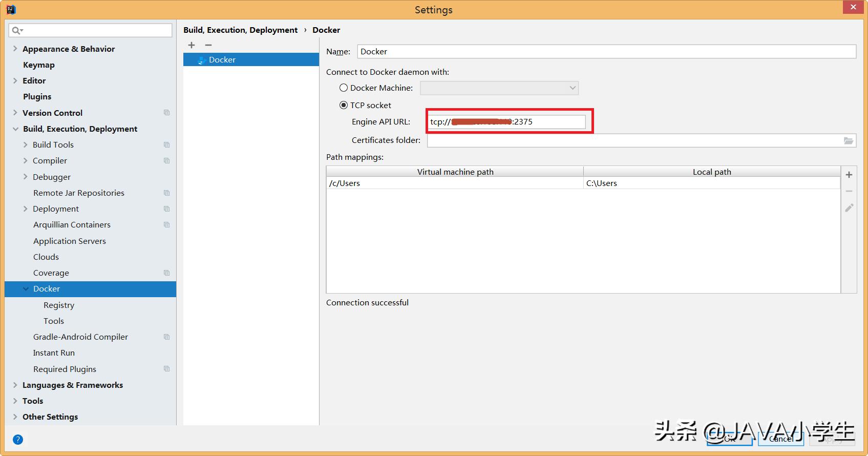The height and width of the screenshot is (456, 868).
Task: Click the project-level icon beside Compiler
Action: (166, 160)
